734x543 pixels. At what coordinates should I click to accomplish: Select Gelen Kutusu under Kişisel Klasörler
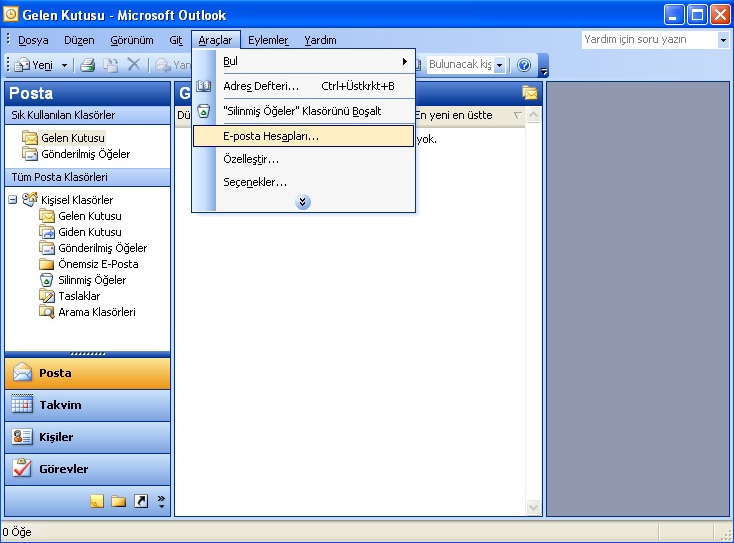90,216
